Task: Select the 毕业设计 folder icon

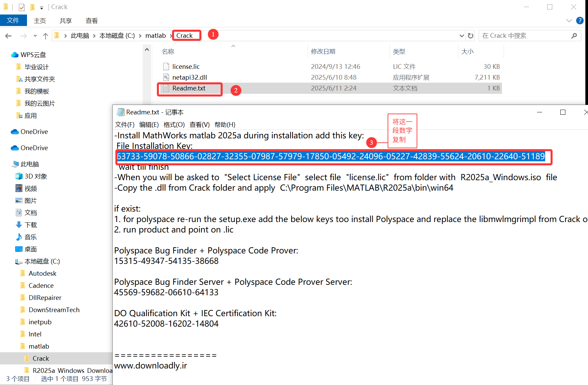Action: (19, 67)
